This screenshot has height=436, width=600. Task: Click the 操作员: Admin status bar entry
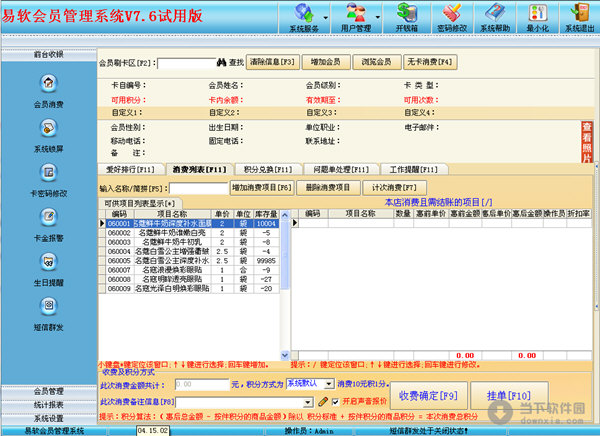309,431
